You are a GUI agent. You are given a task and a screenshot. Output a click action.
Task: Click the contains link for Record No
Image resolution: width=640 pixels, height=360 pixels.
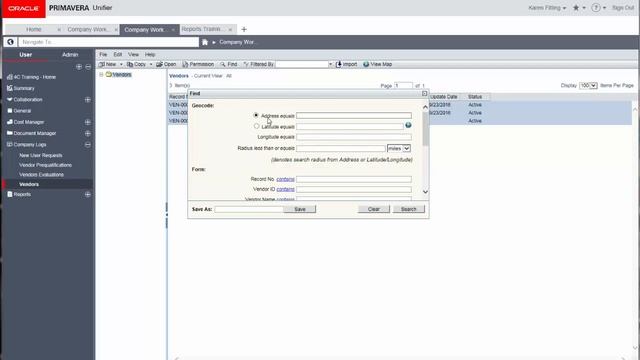[x=285, y=179]
